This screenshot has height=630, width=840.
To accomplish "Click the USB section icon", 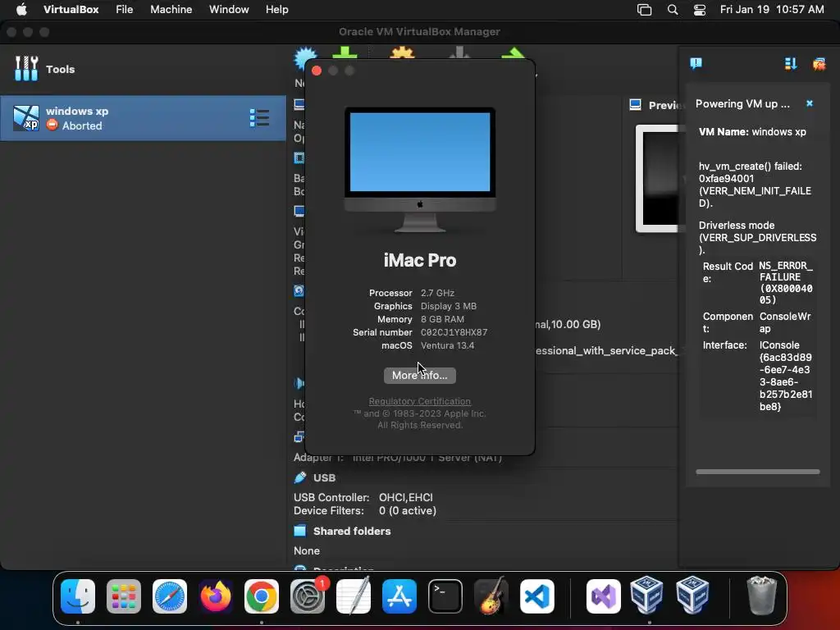I will pos(300,477).
